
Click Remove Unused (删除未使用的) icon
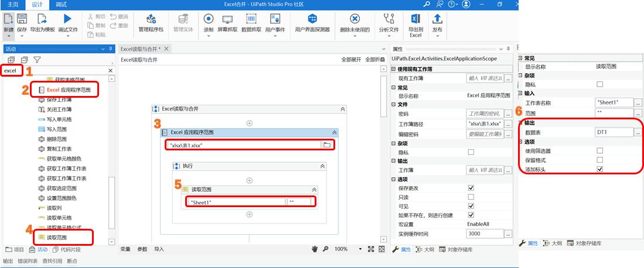tap(355, 19)
